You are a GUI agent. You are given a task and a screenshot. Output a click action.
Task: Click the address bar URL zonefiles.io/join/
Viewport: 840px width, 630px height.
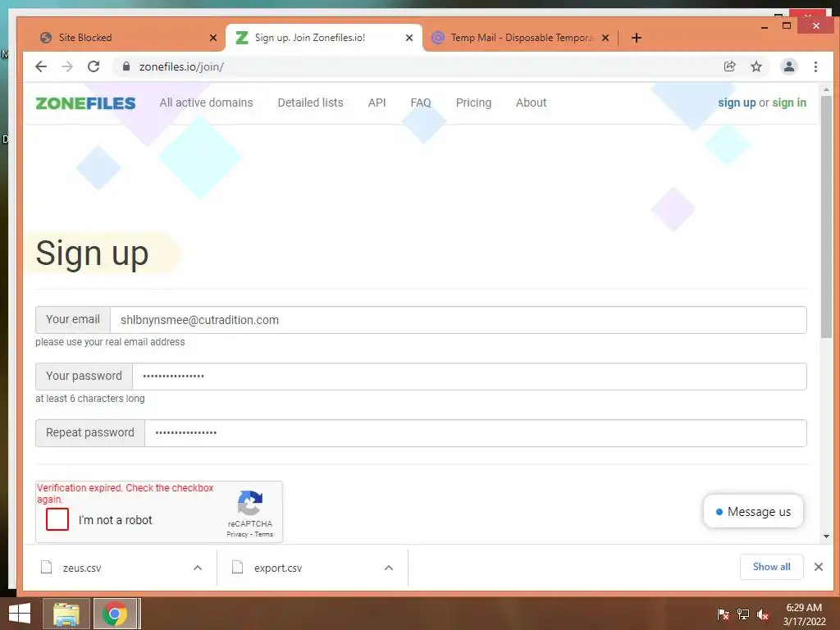(x=181, y=66)
